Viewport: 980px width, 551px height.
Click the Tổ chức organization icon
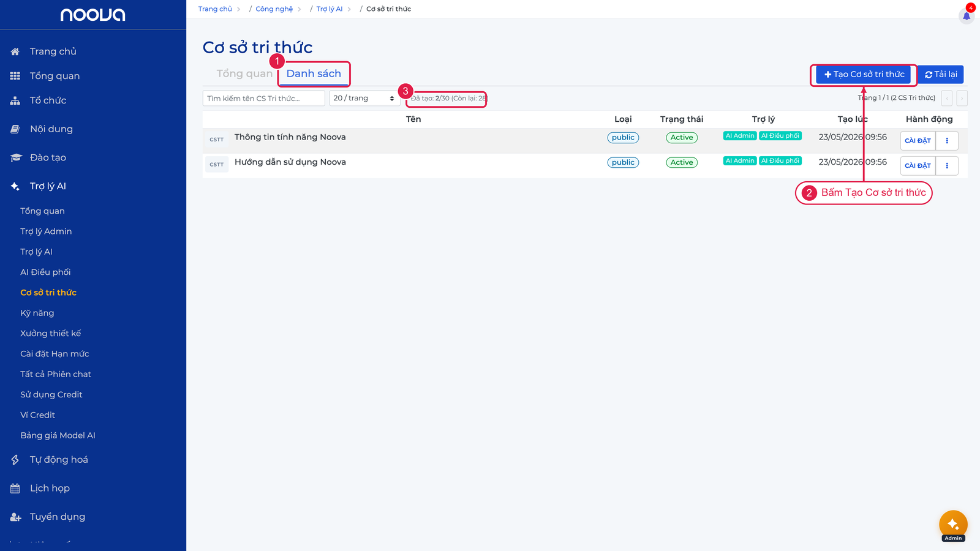15,100
